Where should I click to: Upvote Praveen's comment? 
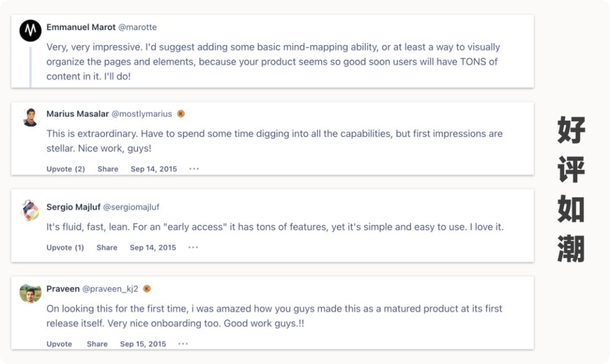tap(59, 344)
